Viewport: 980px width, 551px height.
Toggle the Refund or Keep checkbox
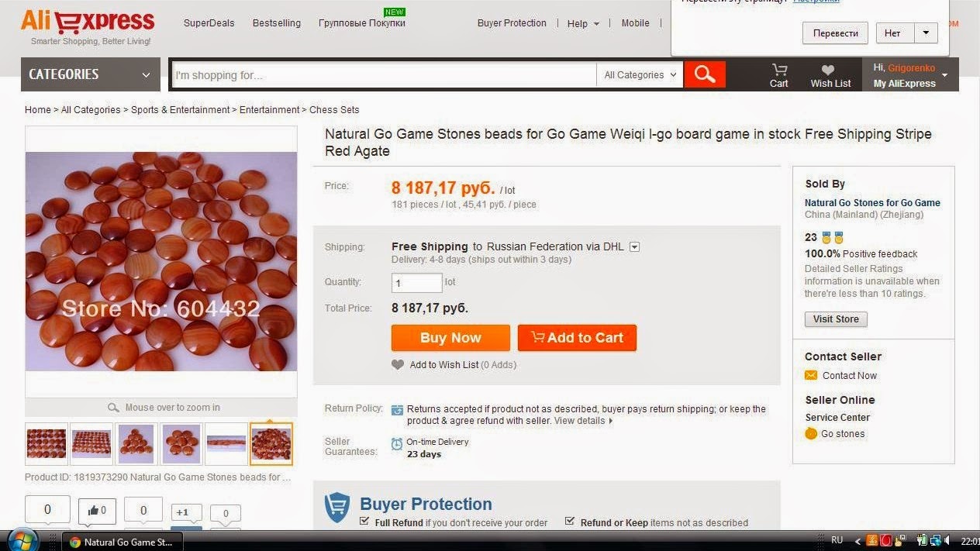pos(570,522)
